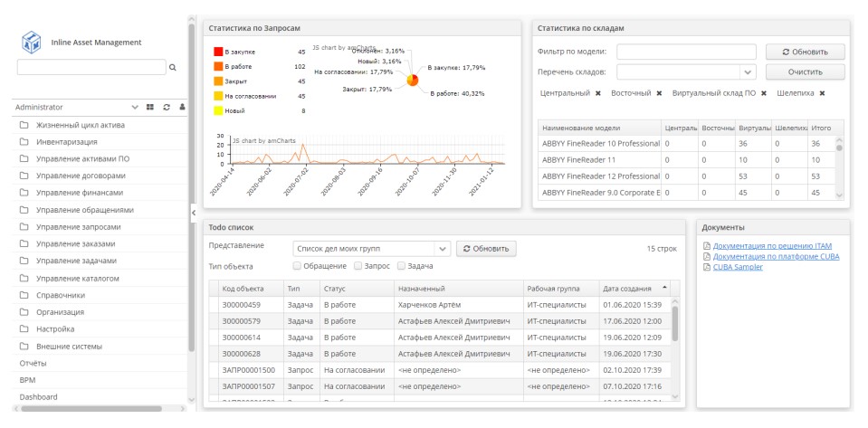Expand Жизненный цикл актива folder
This screenshot has width=868, height=428.
(99, 125)
